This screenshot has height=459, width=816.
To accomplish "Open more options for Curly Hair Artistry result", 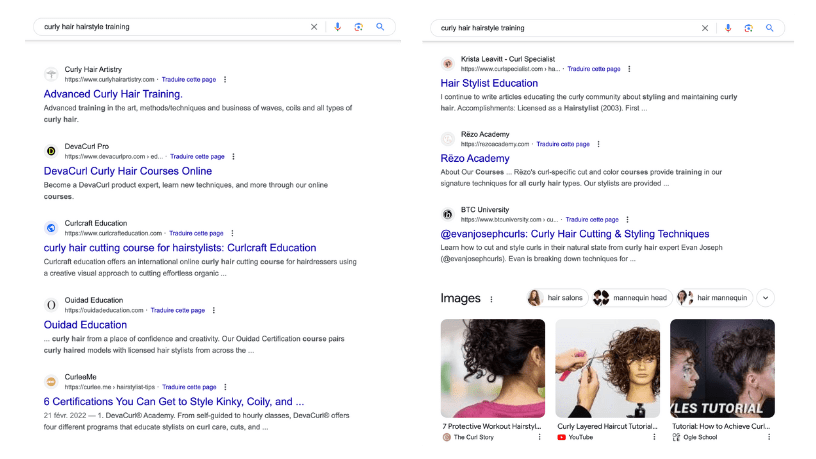I will coord(225,80).
